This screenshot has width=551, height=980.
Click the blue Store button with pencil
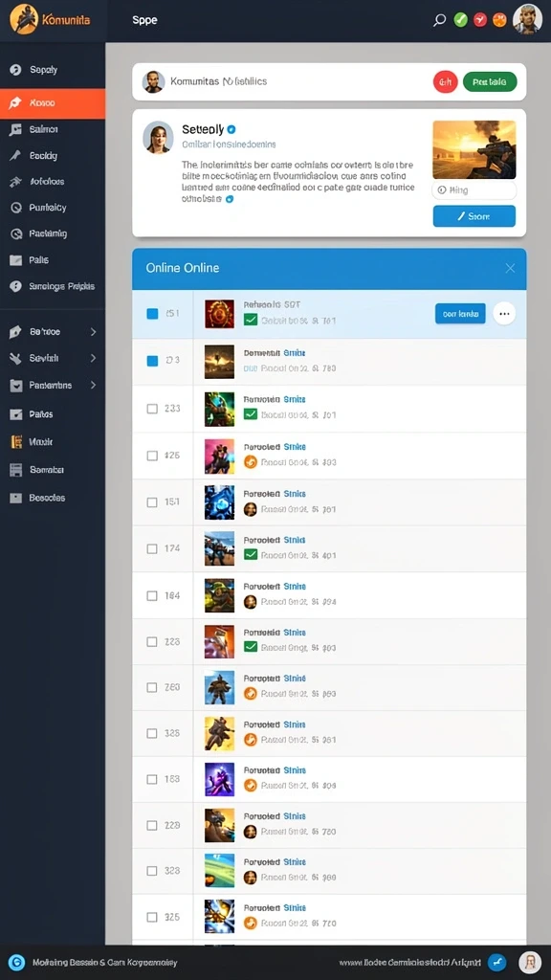click(474, 216)
